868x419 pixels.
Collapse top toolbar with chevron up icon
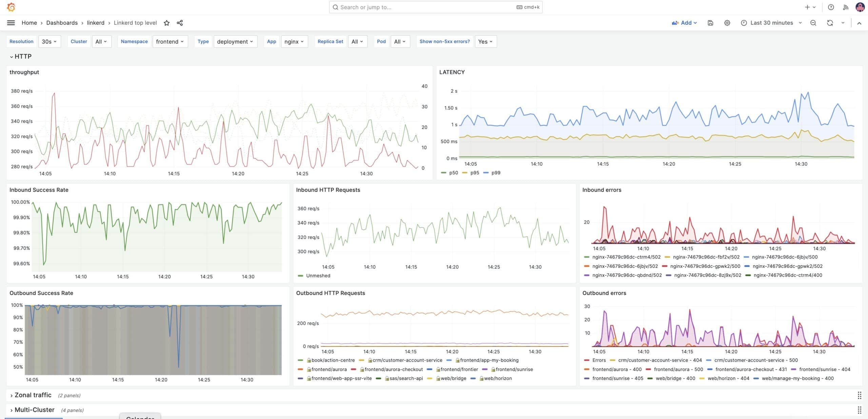(859, 23)
